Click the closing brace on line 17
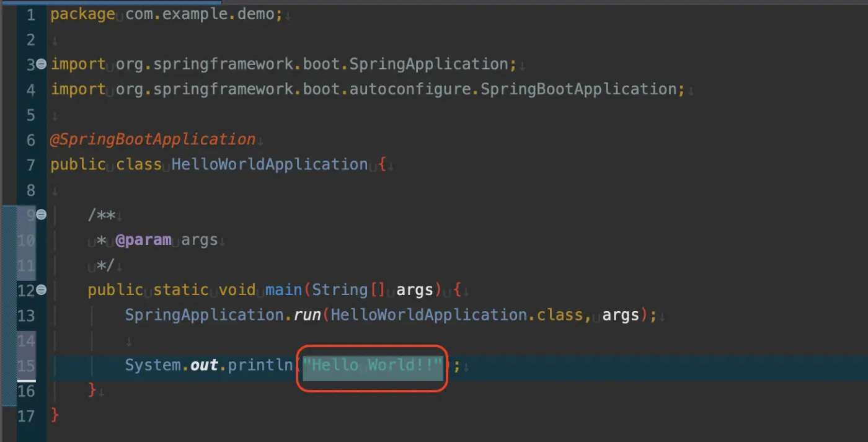 (55, 415)
